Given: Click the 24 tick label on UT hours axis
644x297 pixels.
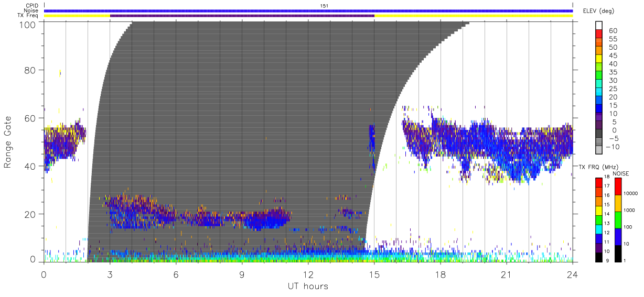Looking at the screenshot, I should [573, 274].
